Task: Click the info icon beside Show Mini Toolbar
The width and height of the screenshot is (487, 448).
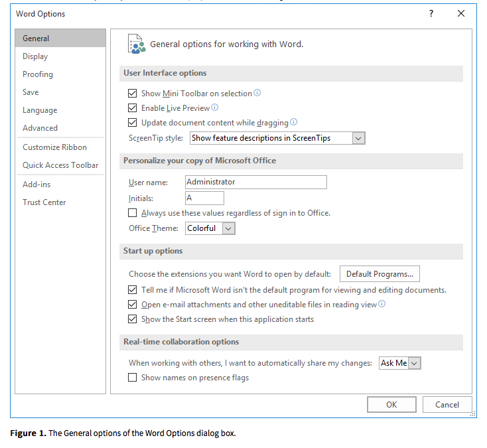Action: (257, 92)
